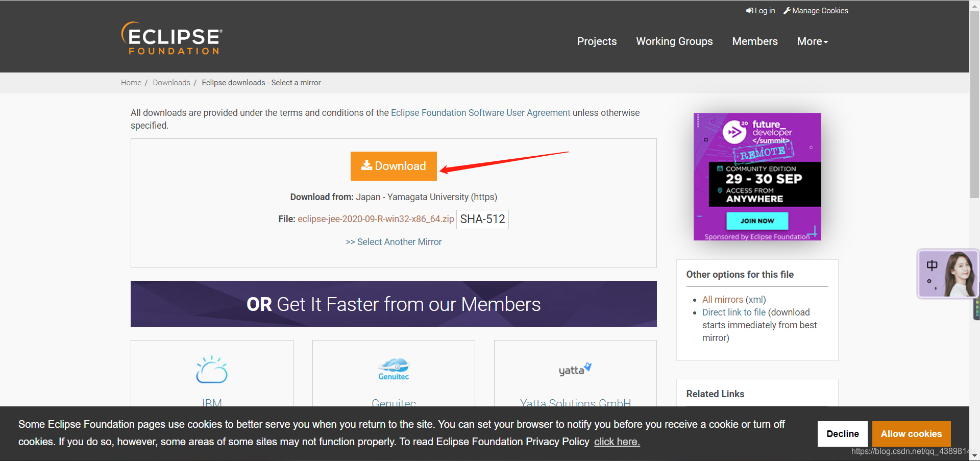The height and width of the screenshot is (461, 980).
Task: Click Select Another Mirror link
Action: [394, 242]
